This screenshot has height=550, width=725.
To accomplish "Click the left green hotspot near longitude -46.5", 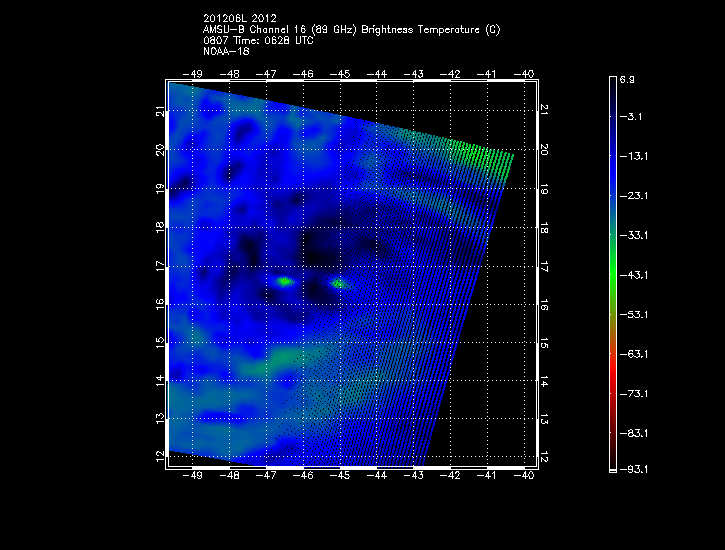I will pos(284,282).
